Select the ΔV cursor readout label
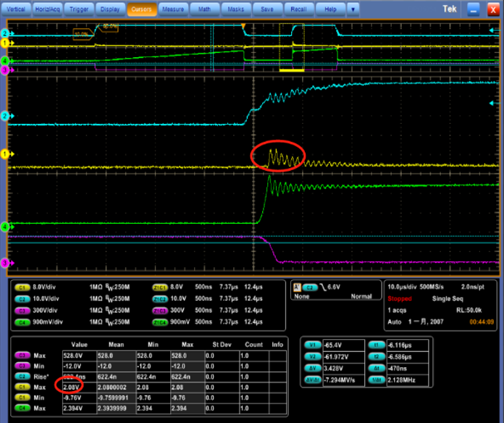504x423 pixels. pyautogui.click(x=313, y=369)
